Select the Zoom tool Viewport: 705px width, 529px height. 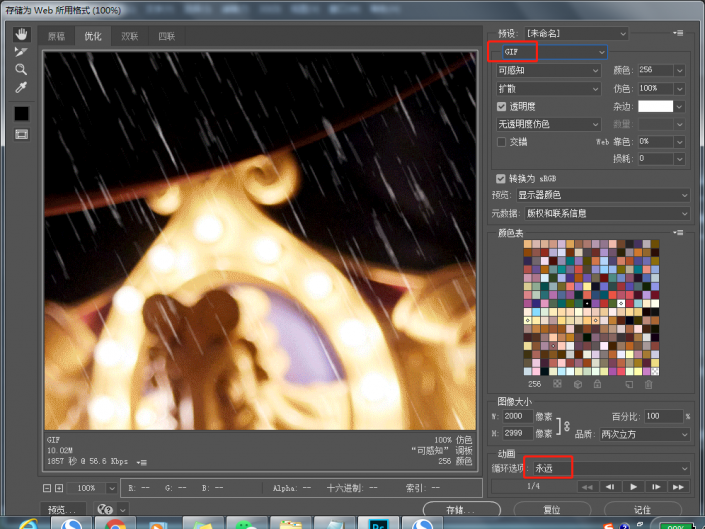point(21,70)
